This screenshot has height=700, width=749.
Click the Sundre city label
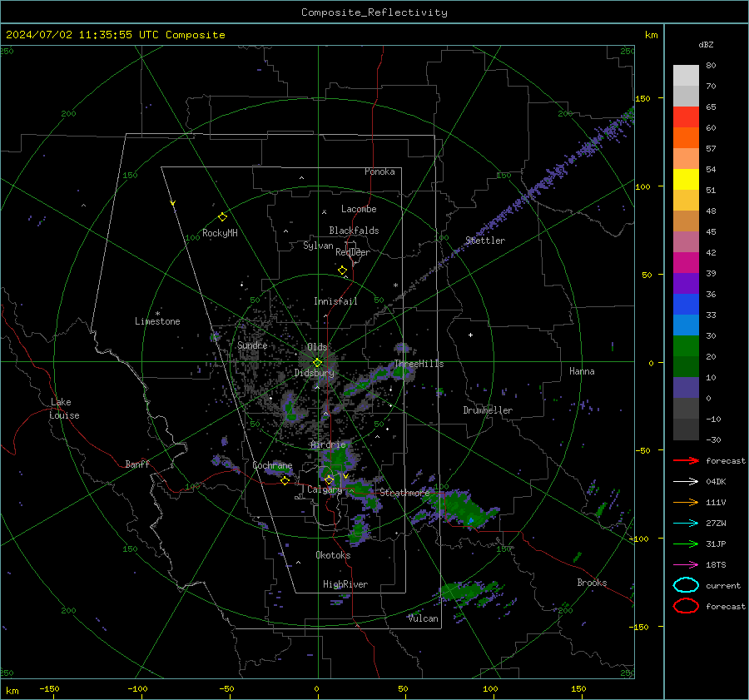click(x=252, y=345)
